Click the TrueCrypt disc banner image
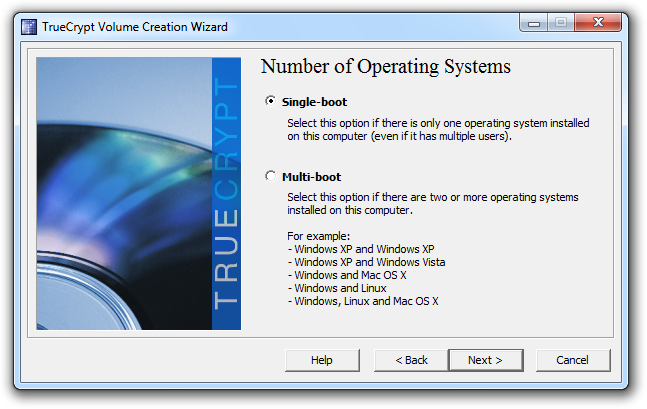Viewport: 647px width, 409px height. coord(139,194)
